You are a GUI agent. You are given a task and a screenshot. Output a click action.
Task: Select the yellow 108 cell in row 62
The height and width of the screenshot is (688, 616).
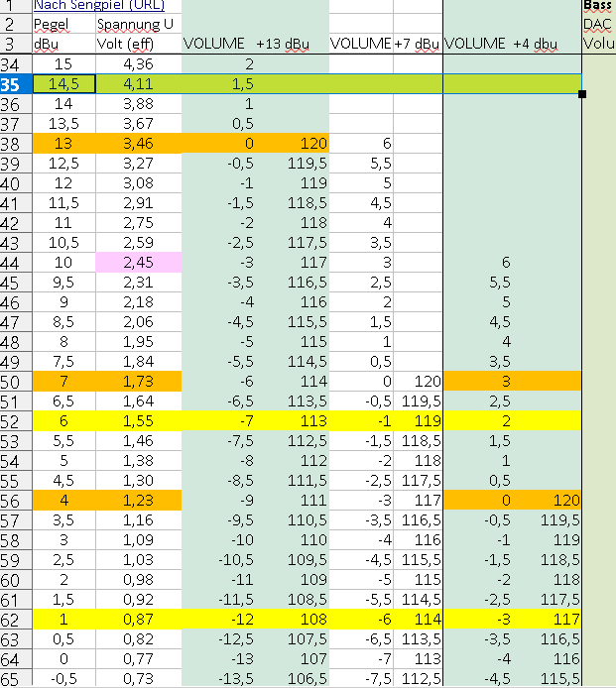tap(292, 620)
